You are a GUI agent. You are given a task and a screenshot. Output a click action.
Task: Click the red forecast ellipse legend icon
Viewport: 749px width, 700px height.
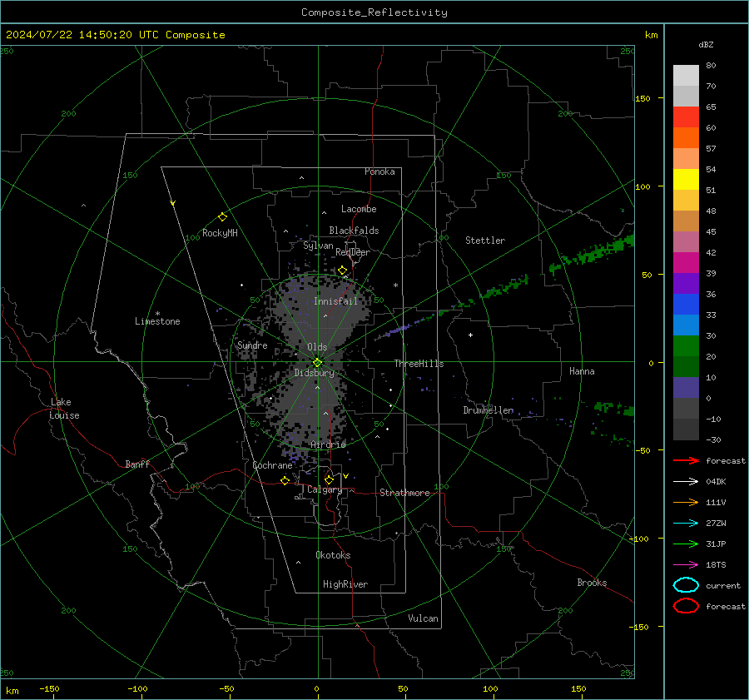click(686, 606)
